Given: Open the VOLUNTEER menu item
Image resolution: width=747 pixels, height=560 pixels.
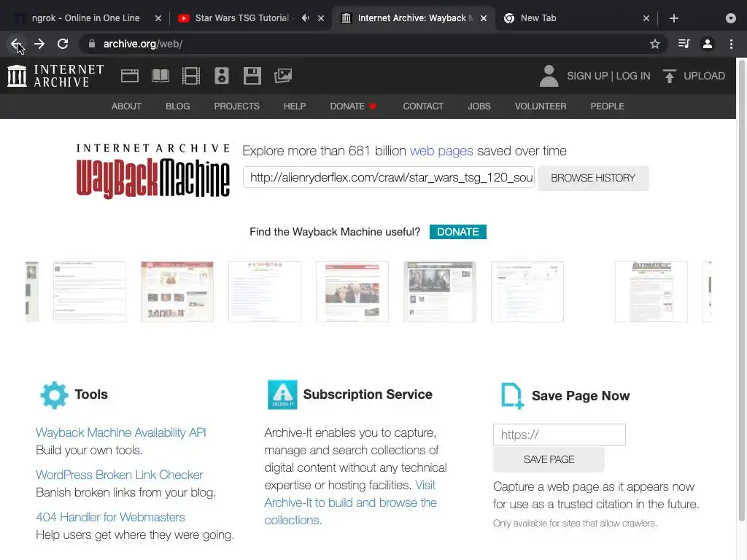Looking at the screenshot, I should point(541,106).
